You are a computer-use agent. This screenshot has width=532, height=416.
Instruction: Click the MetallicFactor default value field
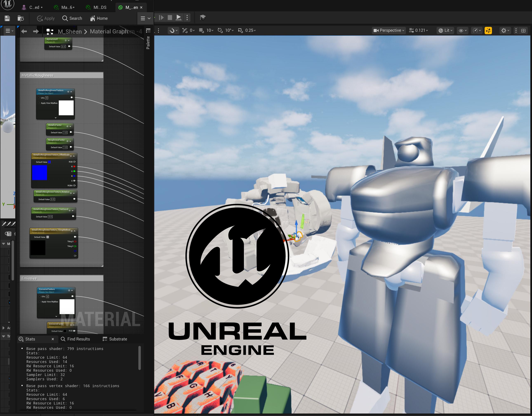coord(65,133)
